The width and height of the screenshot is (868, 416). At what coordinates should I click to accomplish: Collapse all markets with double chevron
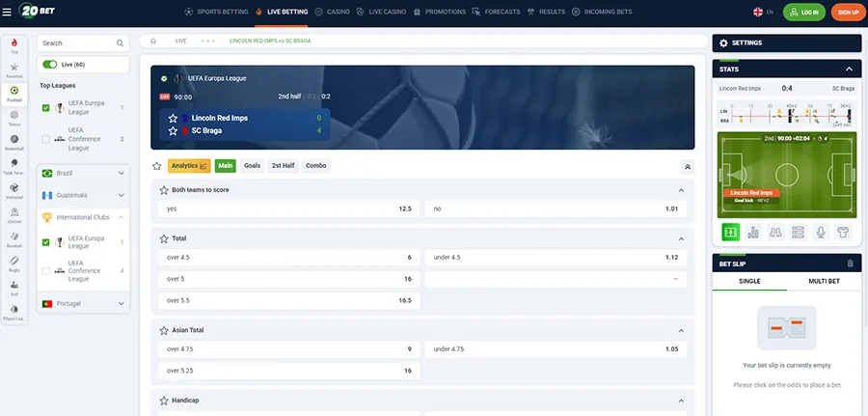tap(688, 167)
